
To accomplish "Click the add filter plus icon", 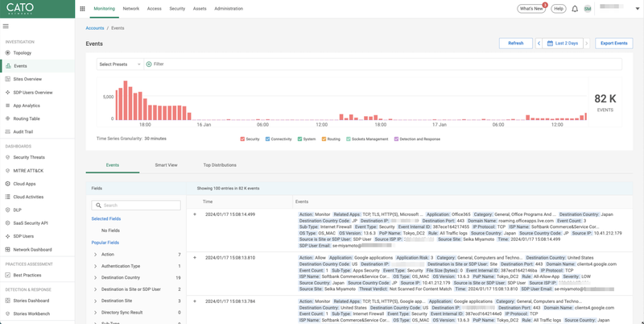I will (x=149, y=64).
